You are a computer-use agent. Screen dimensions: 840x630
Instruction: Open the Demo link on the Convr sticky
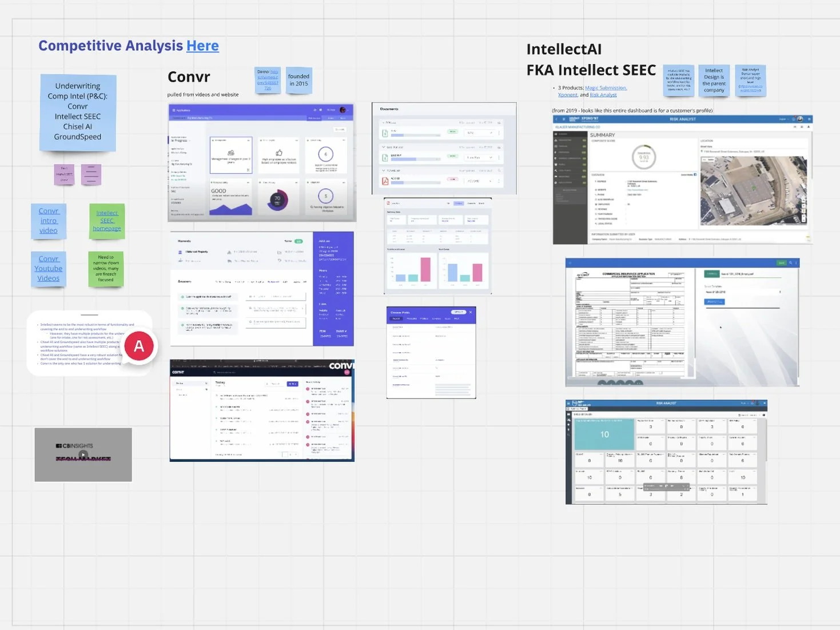268,80
